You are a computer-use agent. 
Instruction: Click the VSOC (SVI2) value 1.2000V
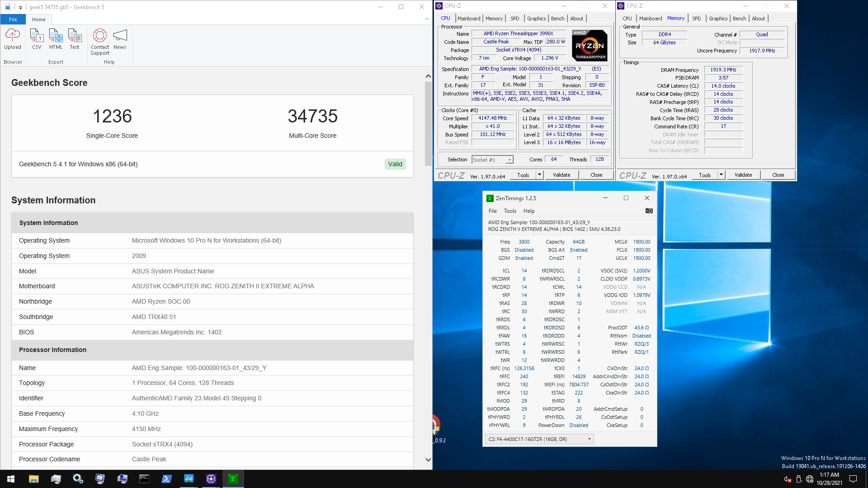[x=642, y=271]
